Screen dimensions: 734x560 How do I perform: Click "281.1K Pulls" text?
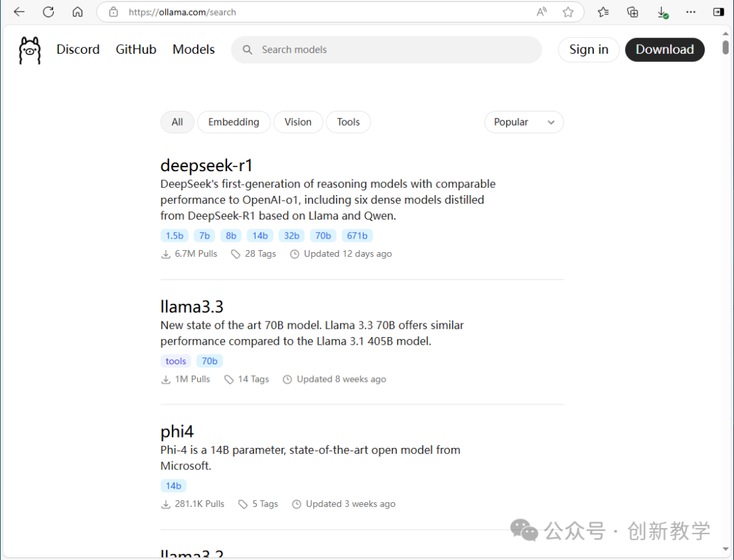pyautogui.click(x=200, y=504)
